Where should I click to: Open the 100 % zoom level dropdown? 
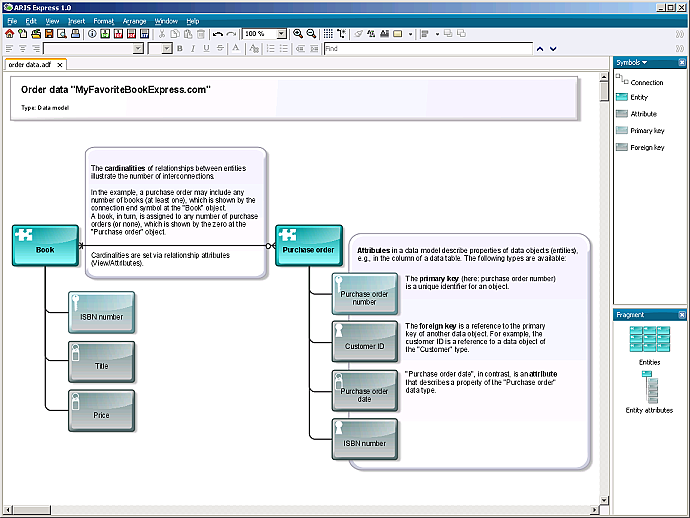point(282,34)
